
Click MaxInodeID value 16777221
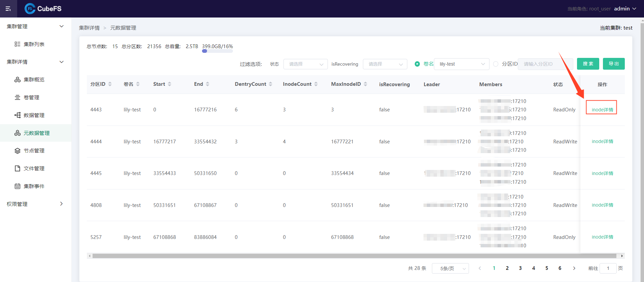point(342,142)
